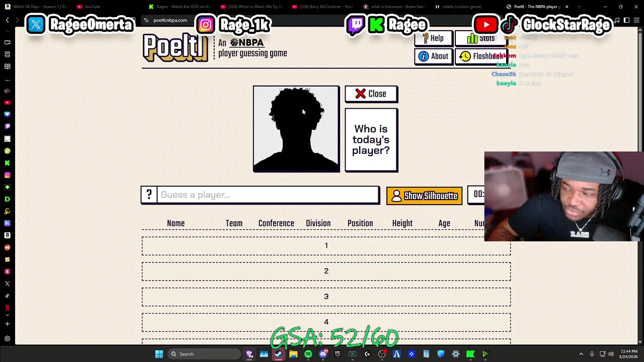Open the Twitch sidebar panel
The image size is (644, 362).
7,127
